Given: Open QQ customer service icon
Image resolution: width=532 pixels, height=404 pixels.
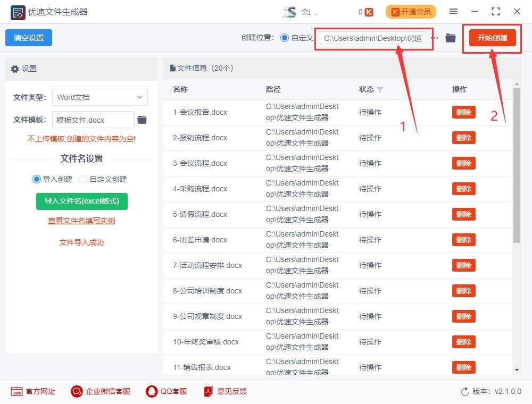Looking at the screenshot, I should (x=151, y=391).
